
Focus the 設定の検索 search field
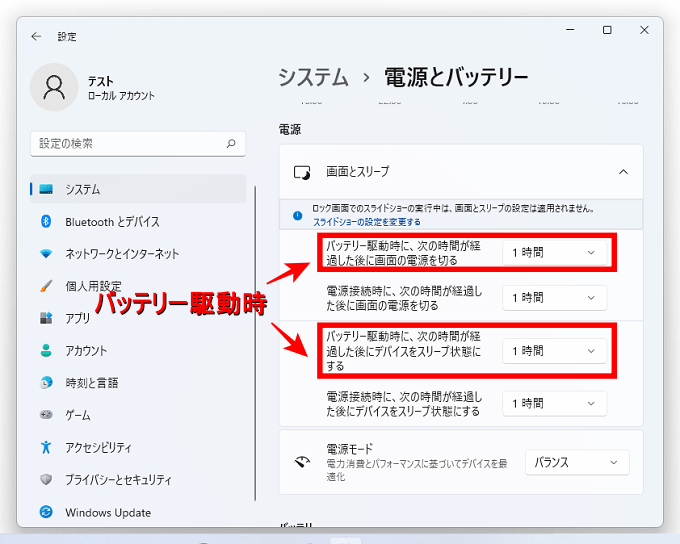pos(138,144)
